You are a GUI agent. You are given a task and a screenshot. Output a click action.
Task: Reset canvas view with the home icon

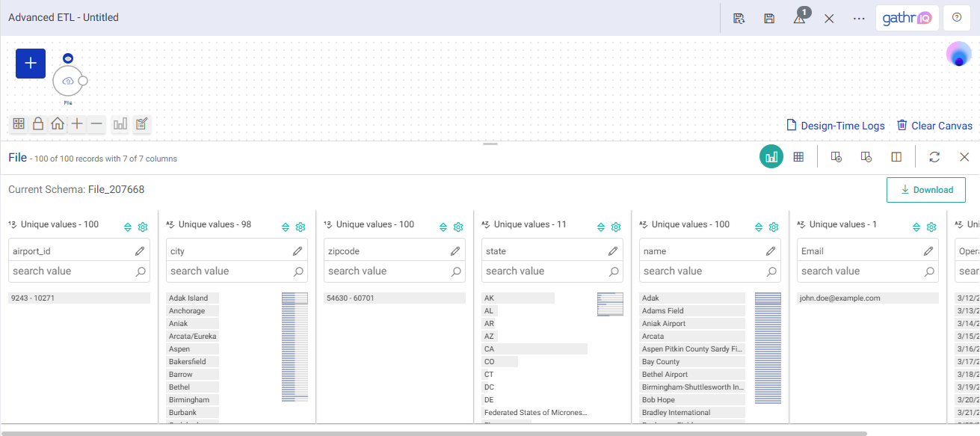(58, 123)
